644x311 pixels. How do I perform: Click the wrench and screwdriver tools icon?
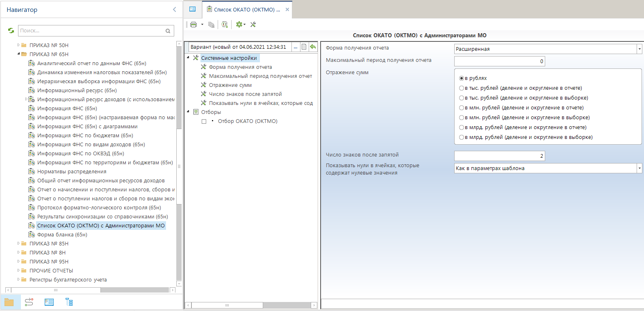(253, 25)
